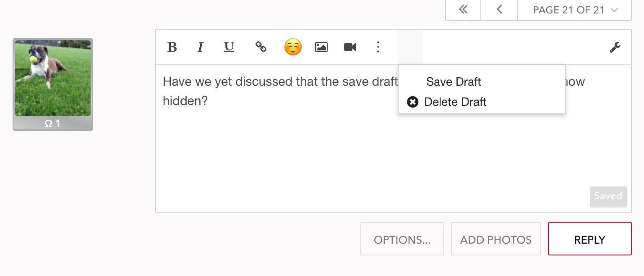Open the Options... button below the editor

coord(402,239)
